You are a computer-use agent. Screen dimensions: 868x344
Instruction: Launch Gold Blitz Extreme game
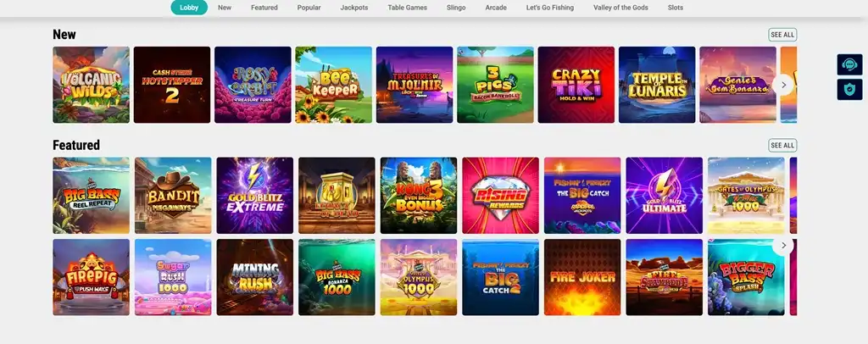click(x=255, y=195)
